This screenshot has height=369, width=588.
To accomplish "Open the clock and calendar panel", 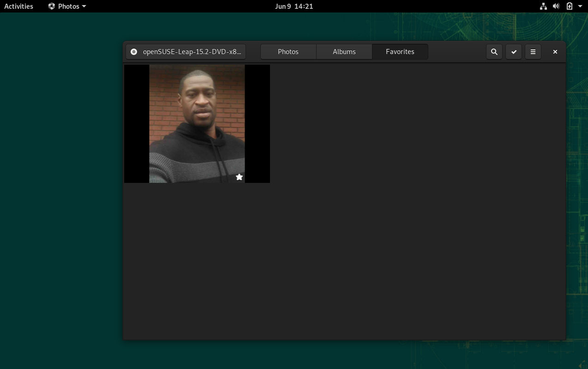I will tap(294, 6).
